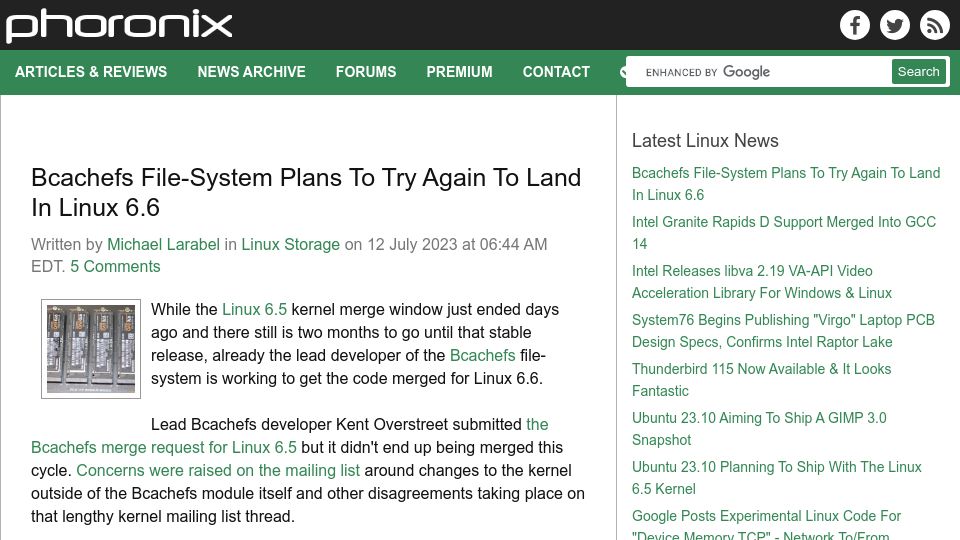Open Intel Releases libva 2.19 news link

click(x=762, y=282)
